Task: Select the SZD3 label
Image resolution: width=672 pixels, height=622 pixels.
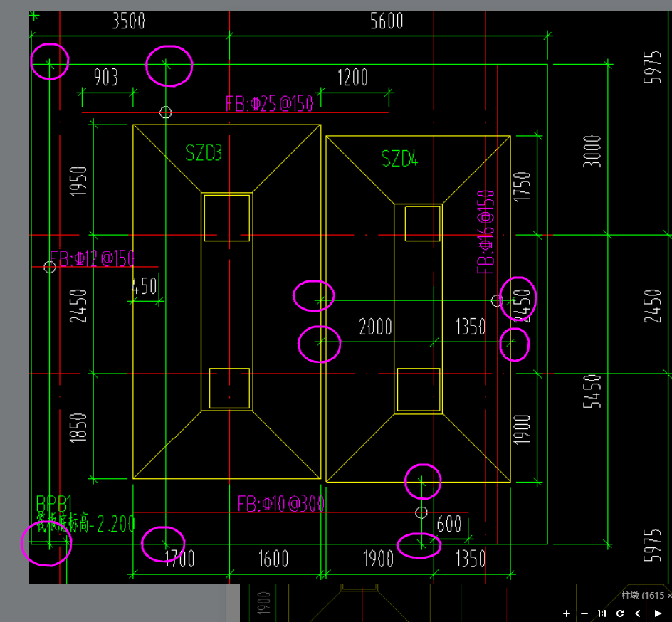Action: (204, 153)
